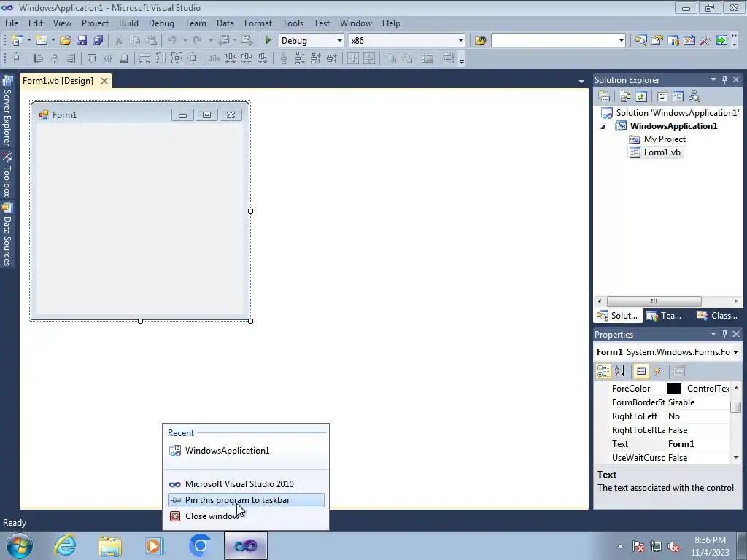The height and width of the screenshot is (560, 747).
Task: Switch to the Team Explorer tab
Action: click(665, 315)
